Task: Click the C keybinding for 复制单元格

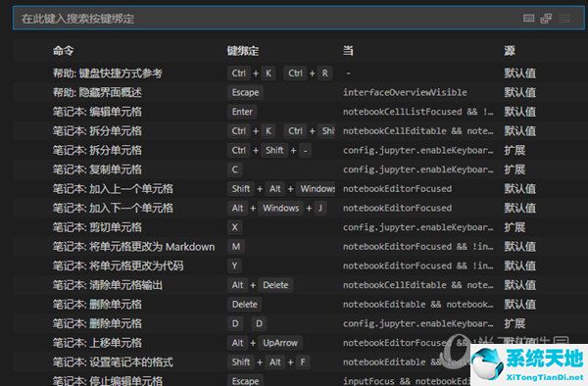Action: coord(235,169)
